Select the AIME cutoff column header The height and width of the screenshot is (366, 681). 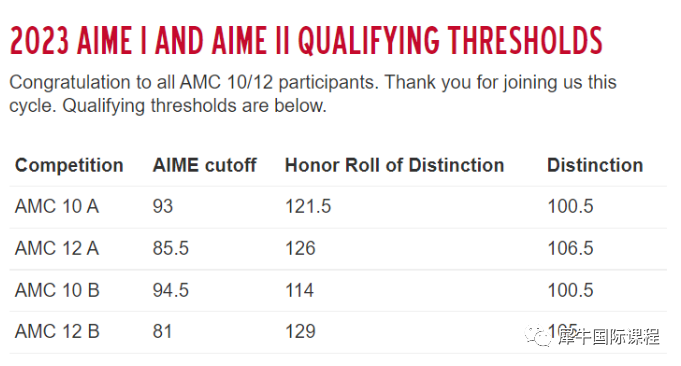[204, 165]
